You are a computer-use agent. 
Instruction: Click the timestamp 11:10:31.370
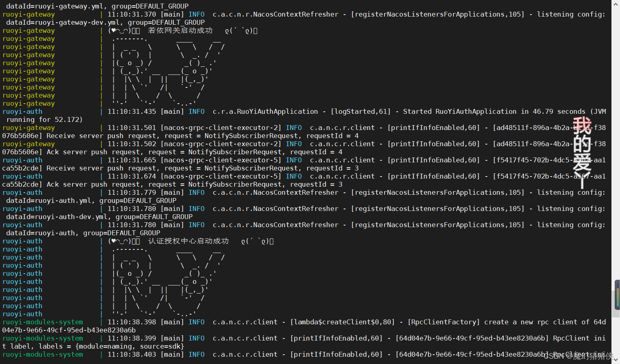click(x=132, y=14)
